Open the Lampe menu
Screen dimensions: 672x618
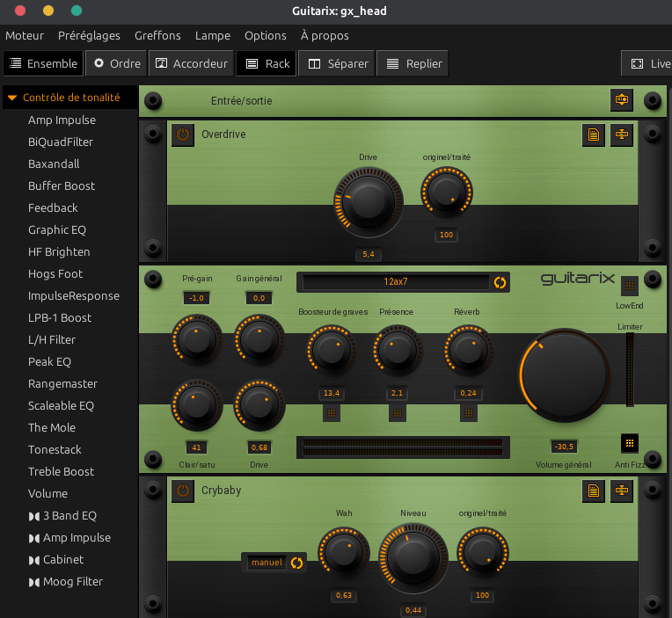click(213, 35)
